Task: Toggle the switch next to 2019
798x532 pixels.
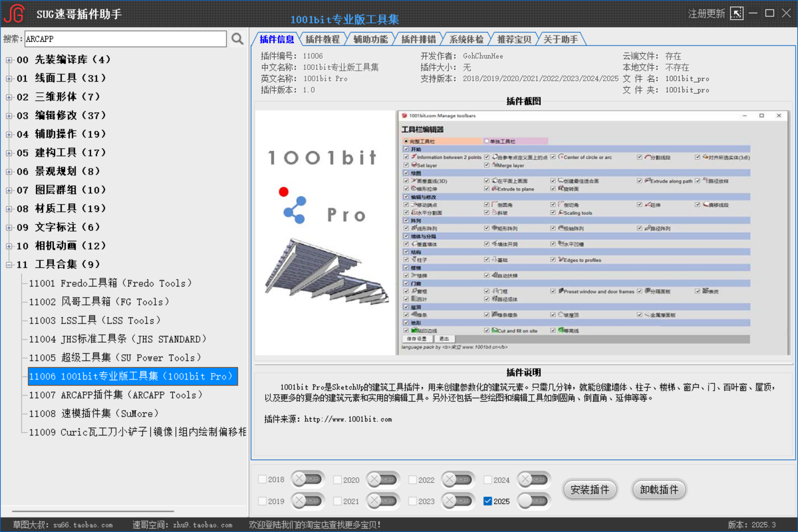Action: click(308, 501)
